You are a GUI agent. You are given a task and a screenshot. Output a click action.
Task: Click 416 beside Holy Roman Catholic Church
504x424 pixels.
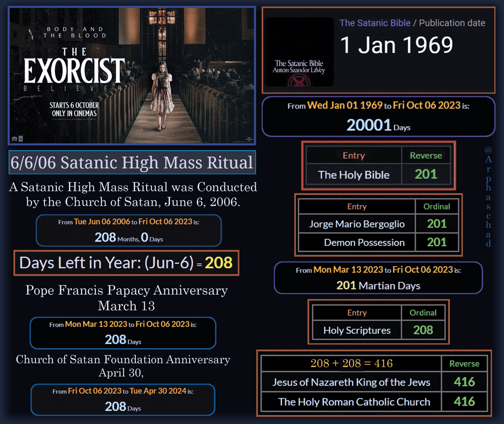(465, 402)
